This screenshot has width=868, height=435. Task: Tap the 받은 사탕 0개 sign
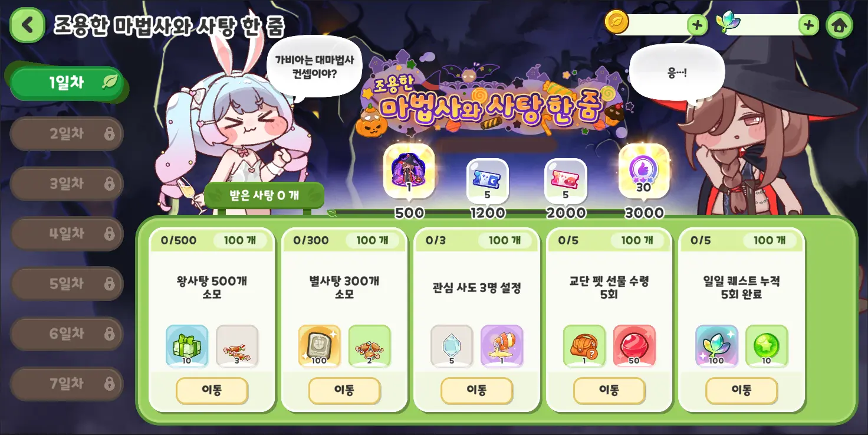click(x=264, y=195)
